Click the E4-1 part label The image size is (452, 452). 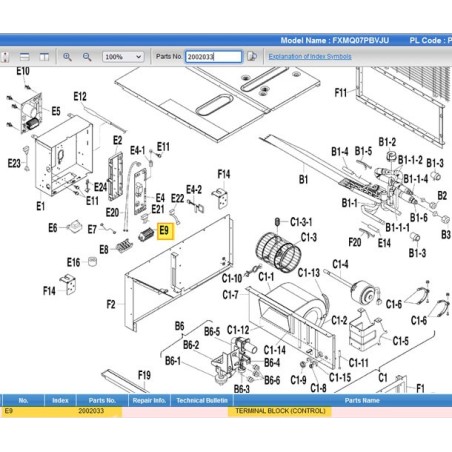(138, 151)
